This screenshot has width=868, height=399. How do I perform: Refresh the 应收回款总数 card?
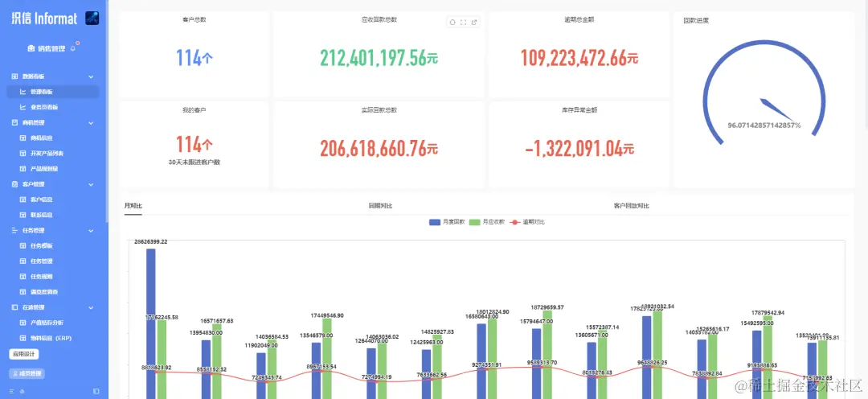click(x=452, y=23)
